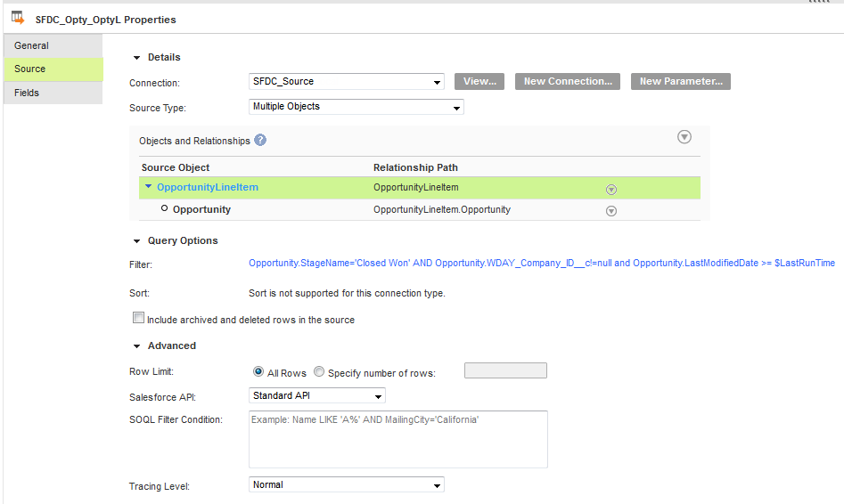Open the Opportunity row action menu
This screenshot has height=504, width=844.
point(610,211)
